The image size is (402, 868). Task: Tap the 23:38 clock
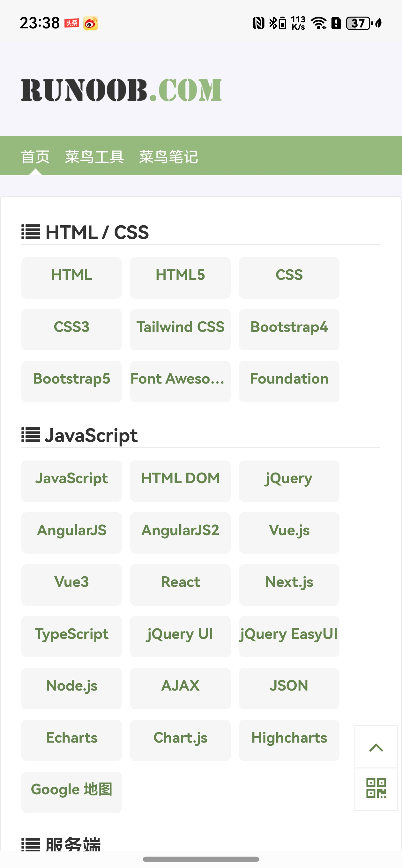[x=40, y=23]
